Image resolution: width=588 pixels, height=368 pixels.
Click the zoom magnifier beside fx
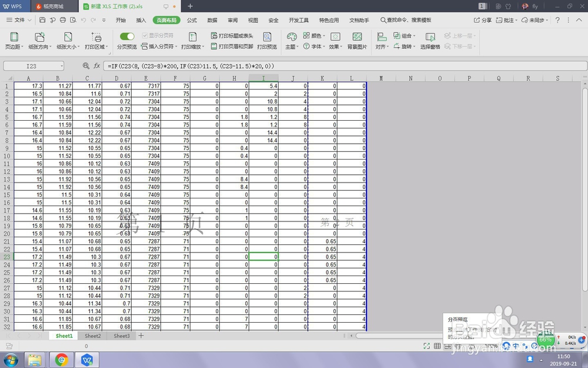(86, 66)
